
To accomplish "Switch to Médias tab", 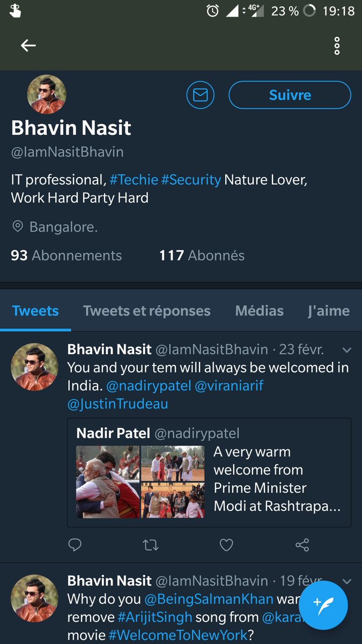I will [260, 311].
